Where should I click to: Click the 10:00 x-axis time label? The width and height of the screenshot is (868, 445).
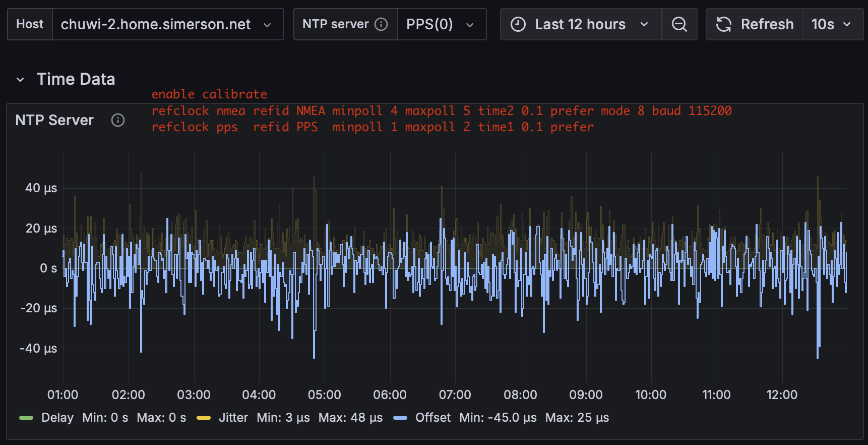tap(651, 395)
